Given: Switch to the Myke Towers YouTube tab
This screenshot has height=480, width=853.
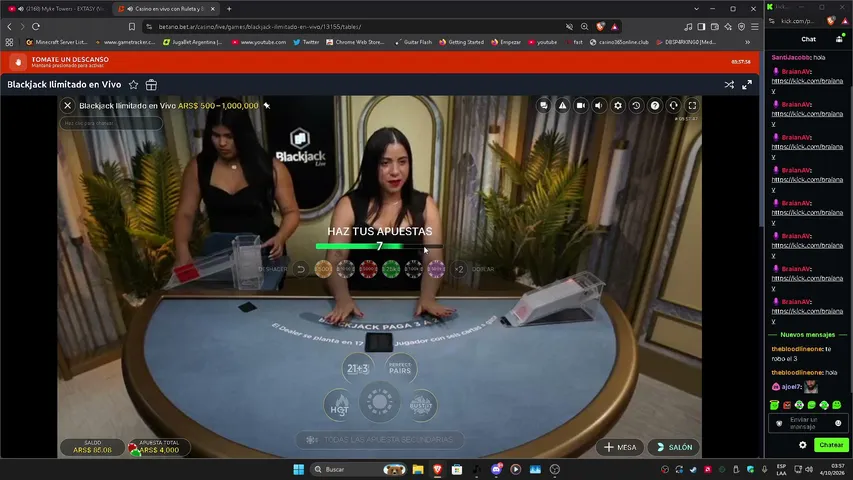Looking at the screenshot, I should point(57,9).
